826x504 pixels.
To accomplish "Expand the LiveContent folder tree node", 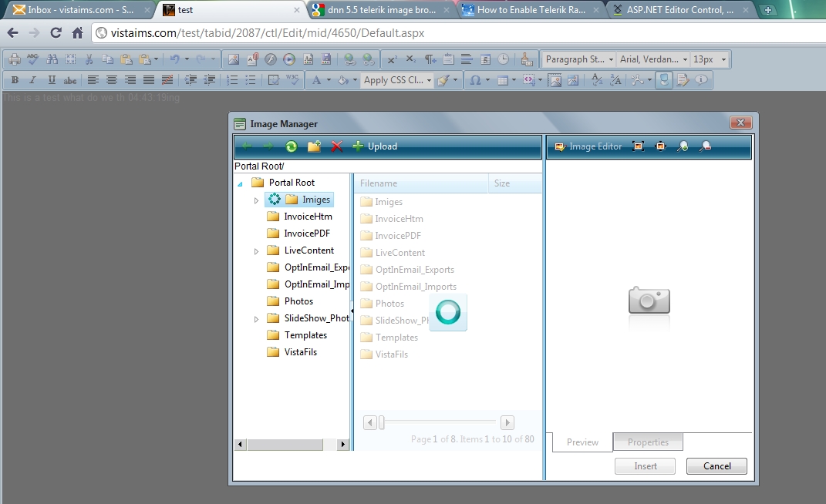I will pos(257,251).
